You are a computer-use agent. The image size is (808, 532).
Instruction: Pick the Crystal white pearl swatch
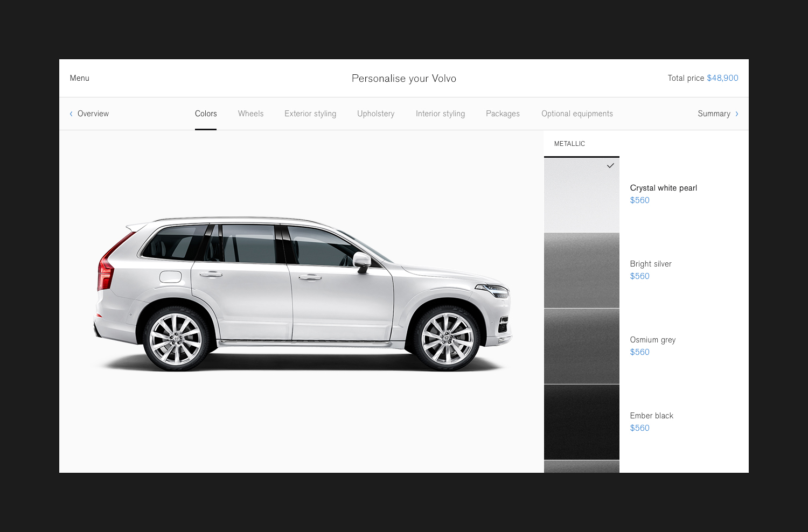[582, 194]
